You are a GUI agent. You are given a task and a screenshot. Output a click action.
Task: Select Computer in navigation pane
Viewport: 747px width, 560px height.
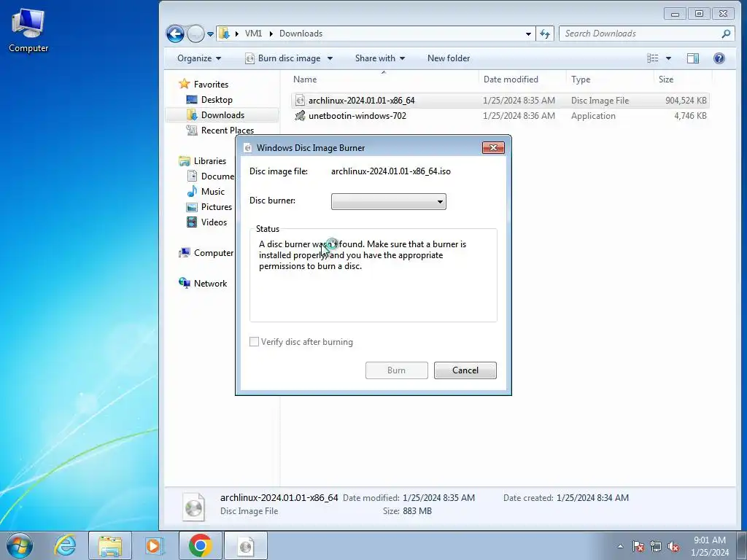coord(213,253)
